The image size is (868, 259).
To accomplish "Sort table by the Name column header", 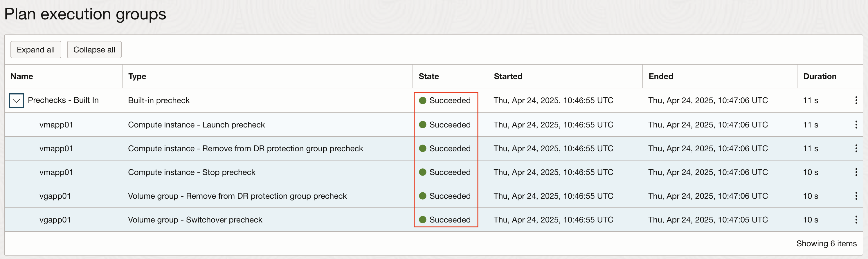I will click(x=21, y=76).
